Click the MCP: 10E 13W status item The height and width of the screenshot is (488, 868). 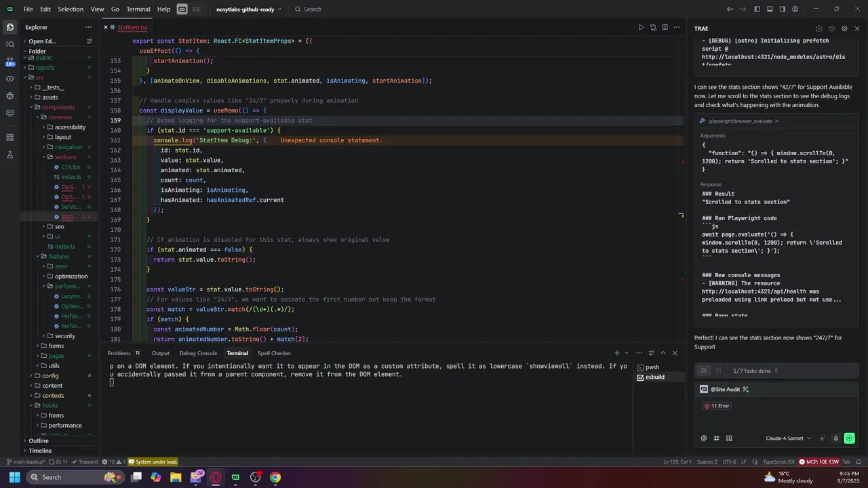[818, 462]
